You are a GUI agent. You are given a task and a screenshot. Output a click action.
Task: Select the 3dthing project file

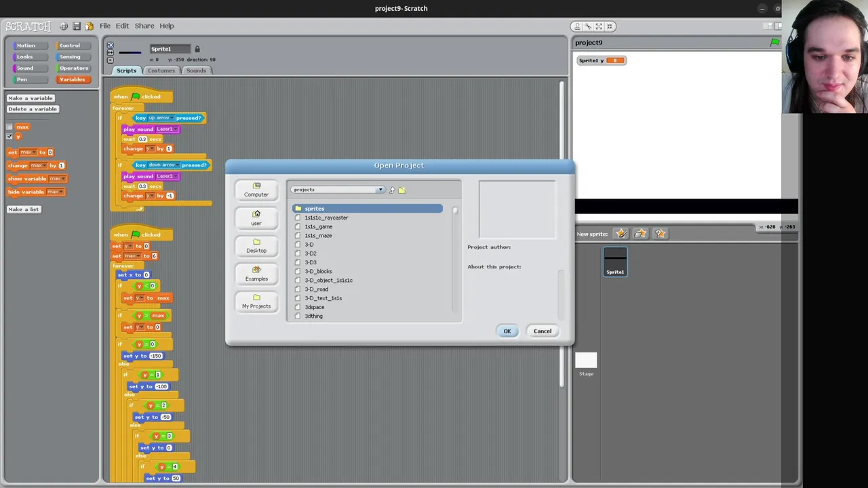point(313,316)
